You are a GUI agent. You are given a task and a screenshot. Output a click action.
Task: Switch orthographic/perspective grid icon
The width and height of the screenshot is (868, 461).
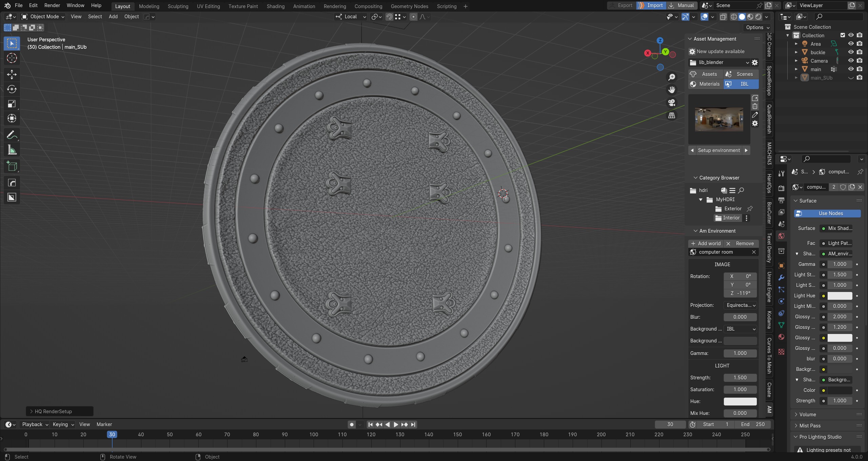point(671,116)
